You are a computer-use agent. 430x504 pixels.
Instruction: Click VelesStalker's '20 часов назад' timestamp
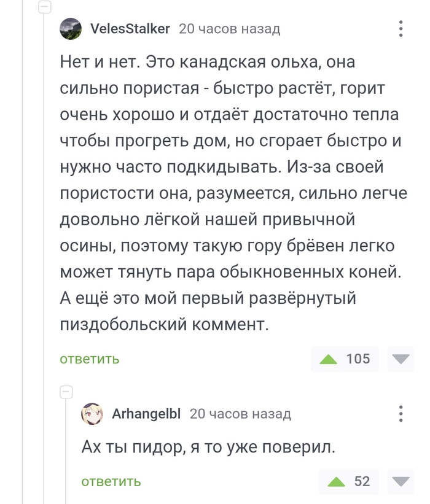(x=229, y=29)
